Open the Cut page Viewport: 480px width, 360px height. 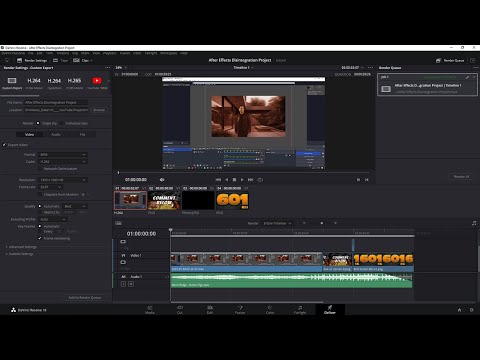180,310
